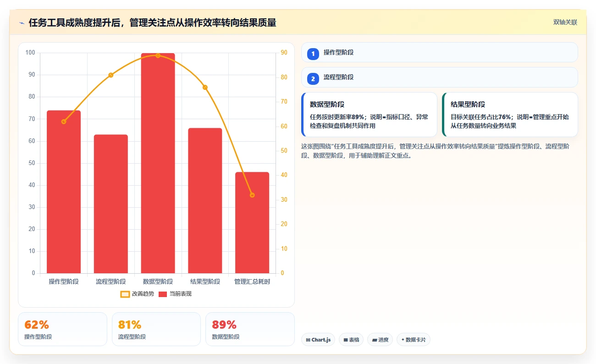Select the 数据型阶段 red bar
This screenshot has width=596, height=364.
(x=158, y=163)
